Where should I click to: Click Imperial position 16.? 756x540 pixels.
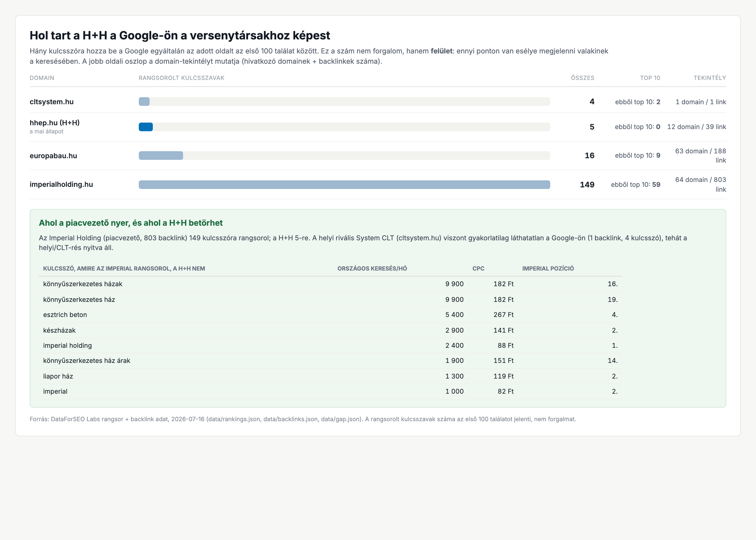pyautogui.click(x=612, y=284)
